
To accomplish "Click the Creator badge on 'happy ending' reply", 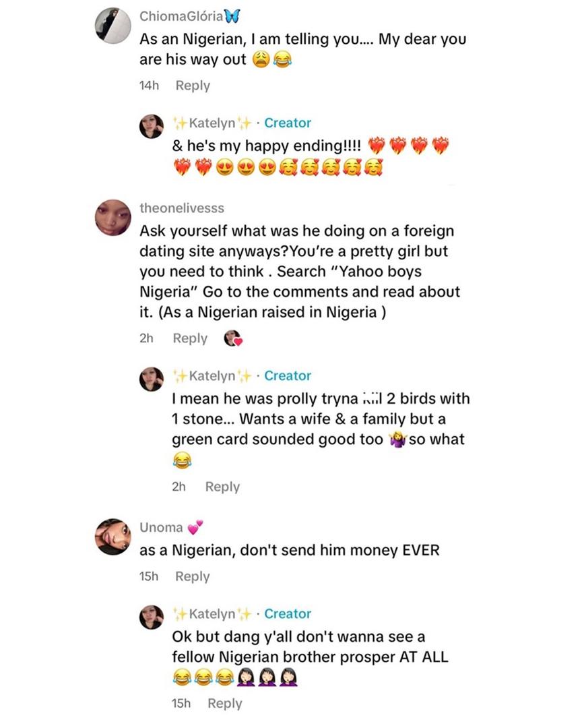I will (288, 123).
